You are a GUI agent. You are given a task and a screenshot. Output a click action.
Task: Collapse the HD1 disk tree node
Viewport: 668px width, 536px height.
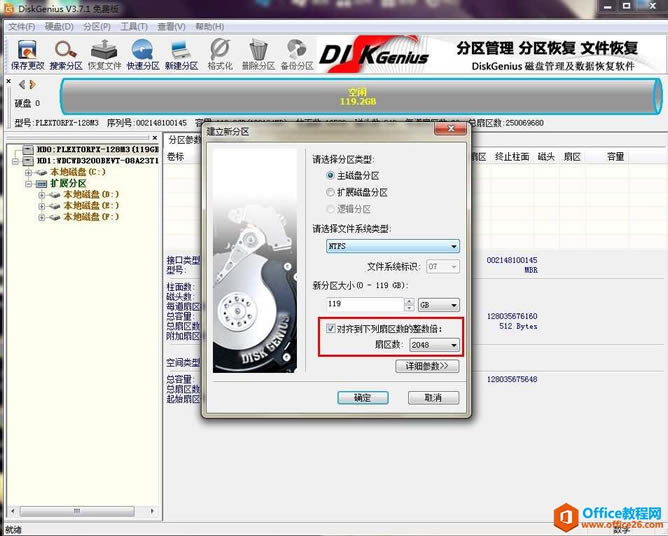pos(16,161)
